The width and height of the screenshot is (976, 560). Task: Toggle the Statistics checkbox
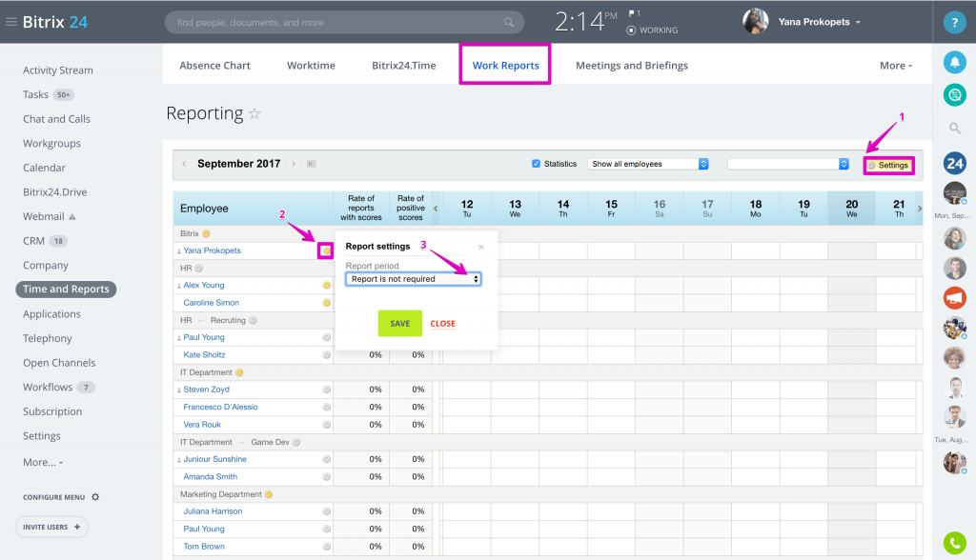coord(536,164)
